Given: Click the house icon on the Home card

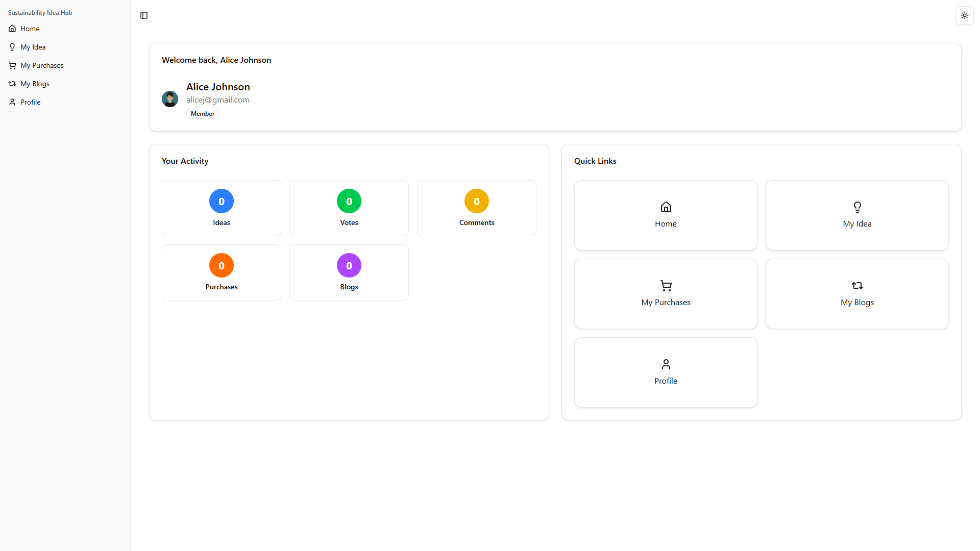Looking at the screenshot, I should click(x=666, y=207).
